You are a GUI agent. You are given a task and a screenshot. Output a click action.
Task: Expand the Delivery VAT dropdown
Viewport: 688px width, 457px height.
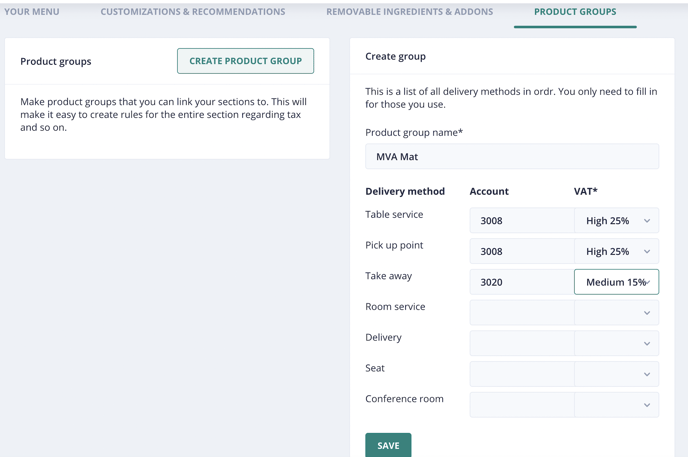point(616,343)
